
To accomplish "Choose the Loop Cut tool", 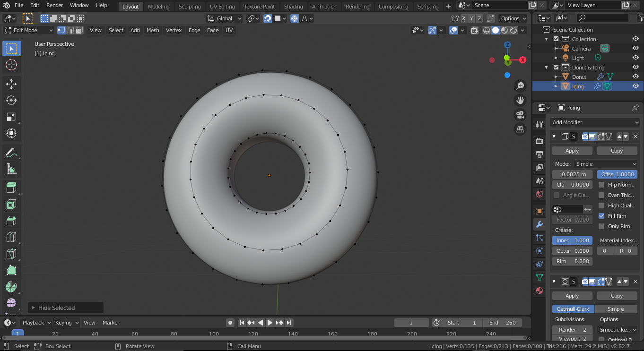I will point(11,237).
